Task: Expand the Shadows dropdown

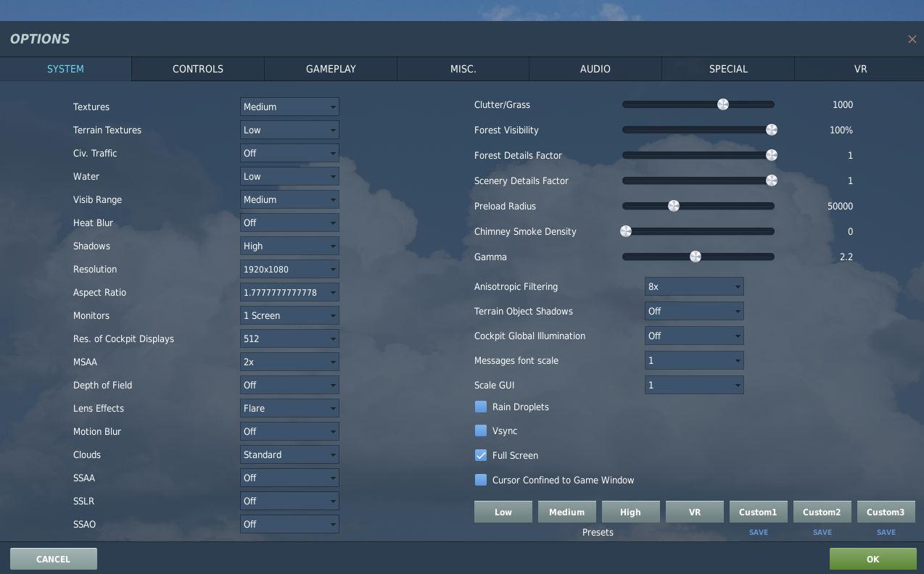Action: pyautogui.click(x=289, y=246)
